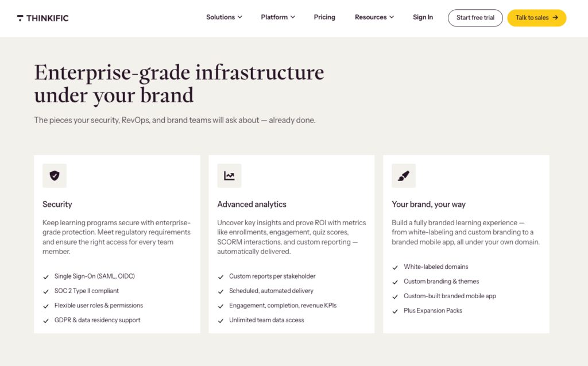The image size is (588, 366).
Task: Click the Your brand, your way heading
Action: tap(428, 204)
